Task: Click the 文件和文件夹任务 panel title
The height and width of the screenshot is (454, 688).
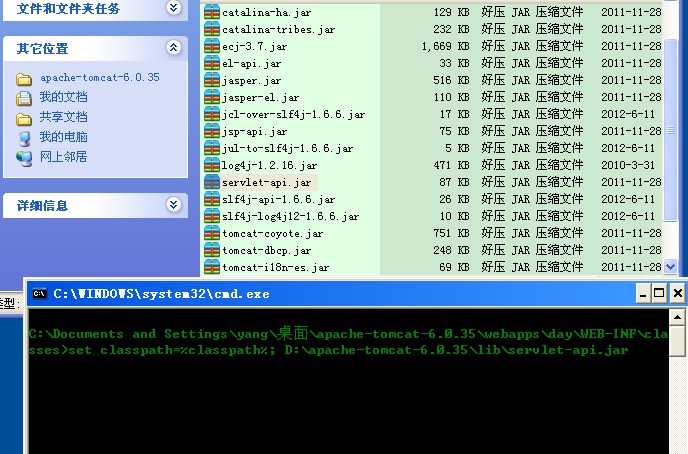Action: tap(68, 8)
